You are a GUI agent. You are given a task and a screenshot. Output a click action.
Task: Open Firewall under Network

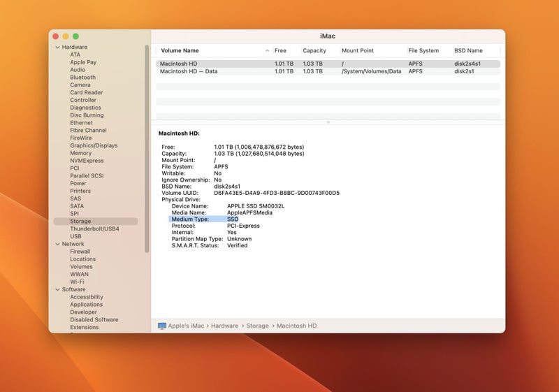[x=80, y=252]
